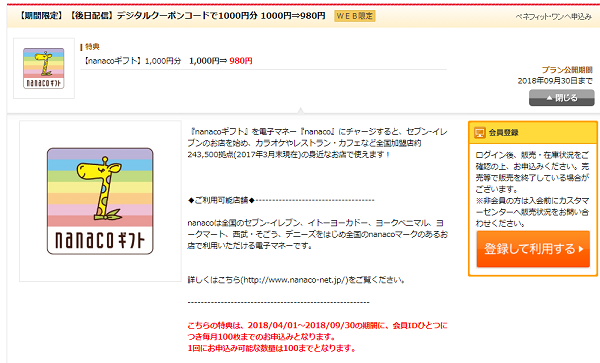The height and width of the screenshot is (363, 600).
Task: Click the small nanaco gift thumbnail
Action: 44,68
